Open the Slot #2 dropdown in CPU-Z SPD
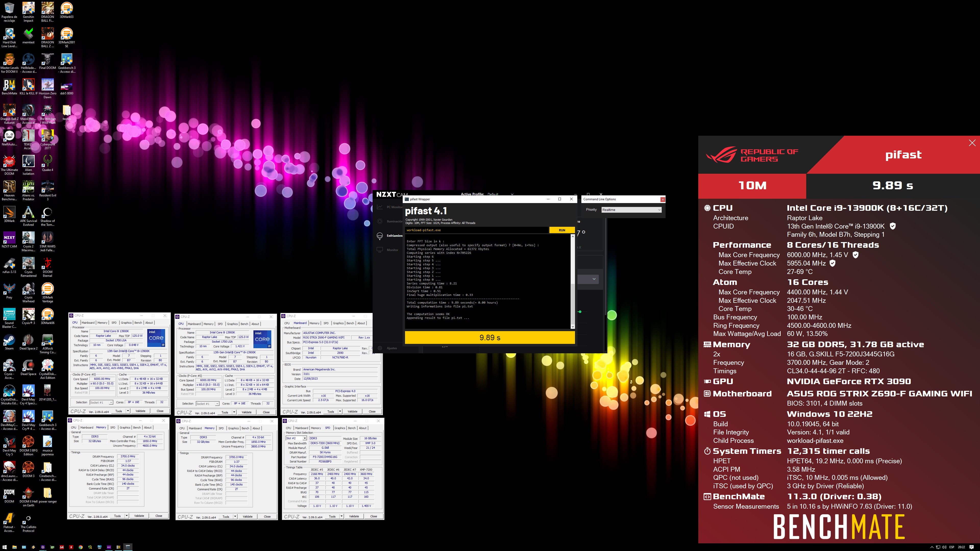The width and height of the screenshot is (980, 551). 296,439
